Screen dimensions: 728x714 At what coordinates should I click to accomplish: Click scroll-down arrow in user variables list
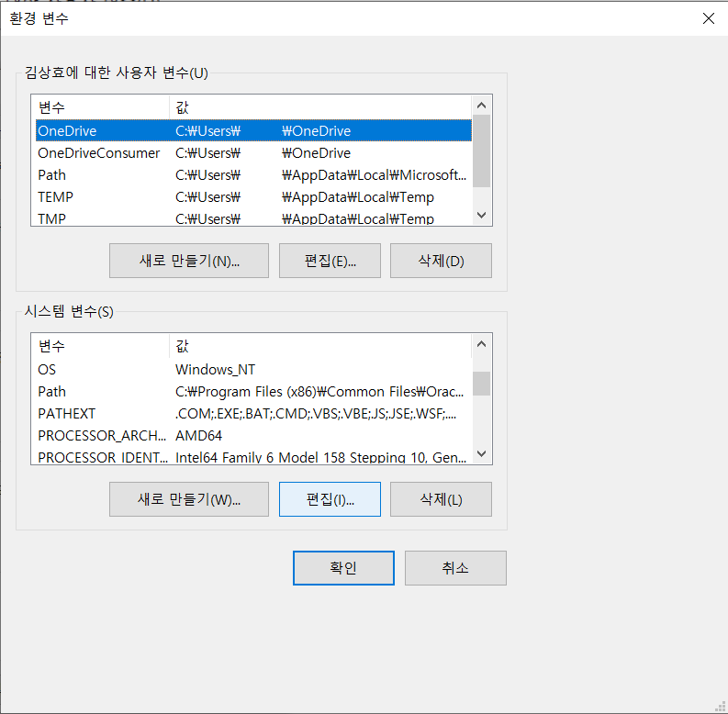[x=481, y=216]
